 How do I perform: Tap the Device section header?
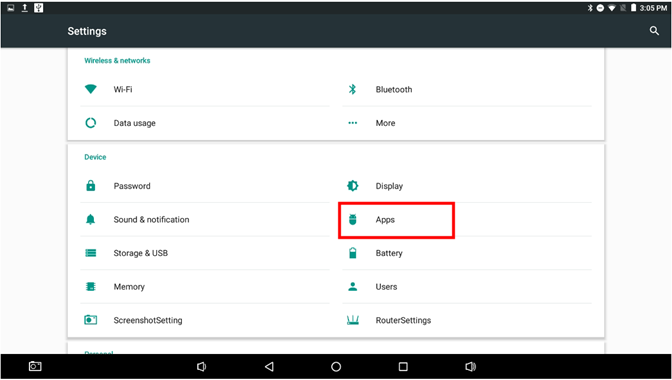(x=95, y=157)
